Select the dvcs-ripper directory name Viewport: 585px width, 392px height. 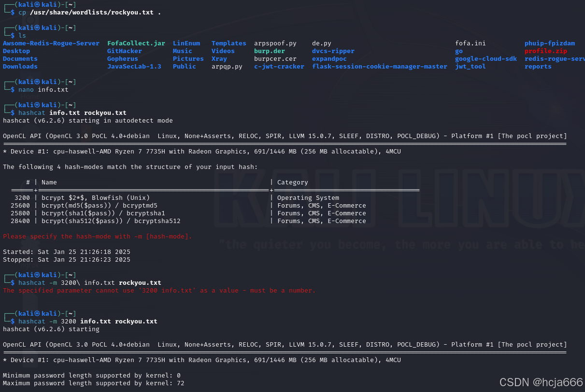tap(333, 51)
